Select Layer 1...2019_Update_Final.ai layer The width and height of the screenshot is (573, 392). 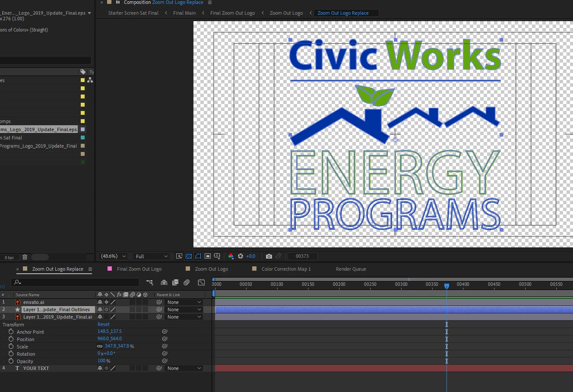coord(57,317)
